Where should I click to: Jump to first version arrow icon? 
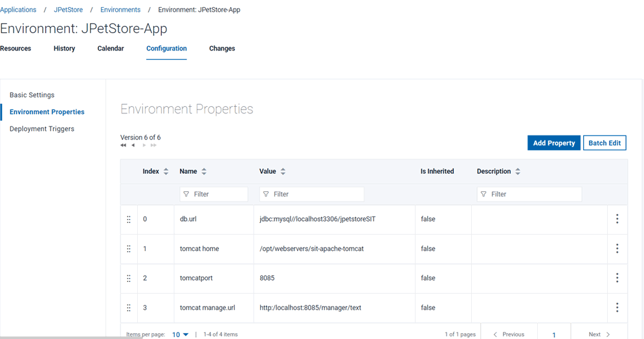coord(123,146)
